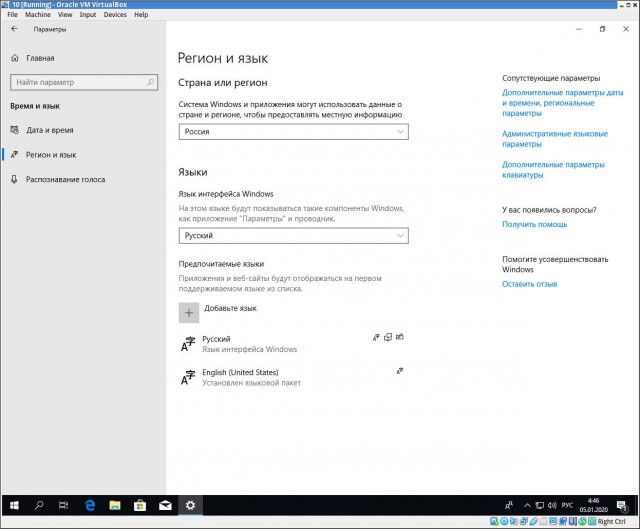This screenshot has width=640, height=529.
Task: Click VirtualBox optical disk indicator
Action: tap(504, 521)
